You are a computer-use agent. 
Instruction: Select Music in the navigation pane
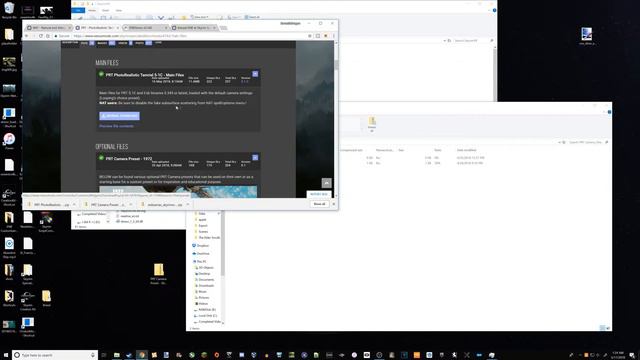tap(202, 292)
